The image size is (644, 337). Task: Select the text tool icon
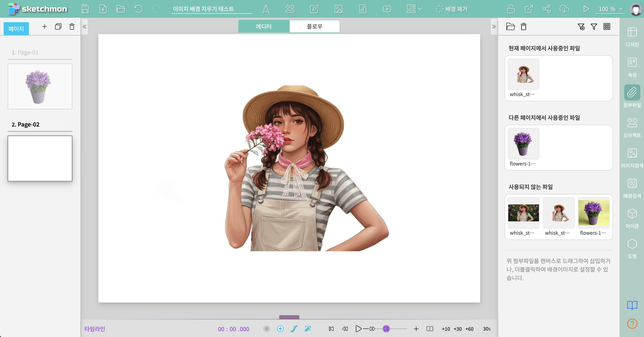pyautogui.click(x=266, y=9)
